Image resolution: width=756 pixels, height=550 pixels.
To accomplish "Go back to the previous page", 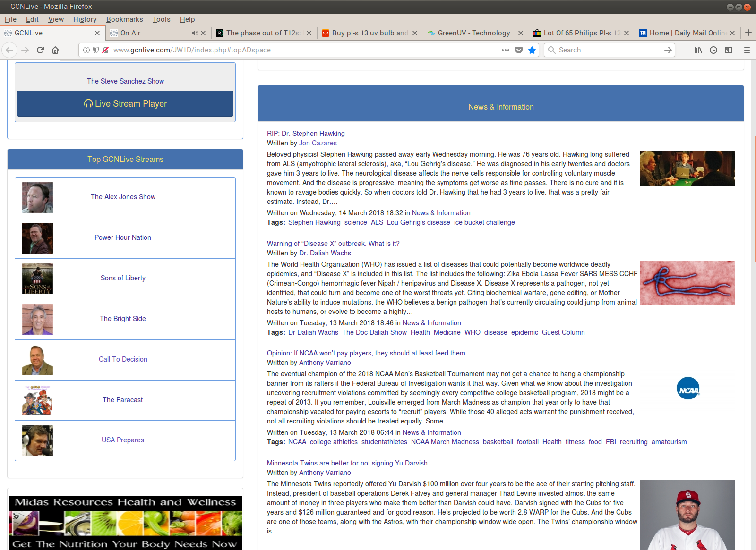I will click(x=9, y=50).
